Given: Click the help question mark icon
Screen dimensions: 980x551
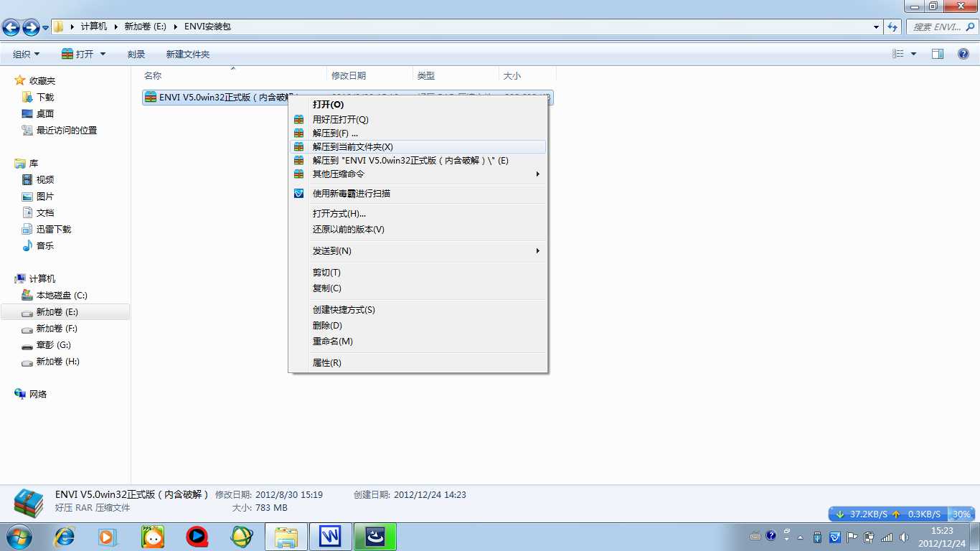Looking at the screenshot, I should tap(963, 54).
